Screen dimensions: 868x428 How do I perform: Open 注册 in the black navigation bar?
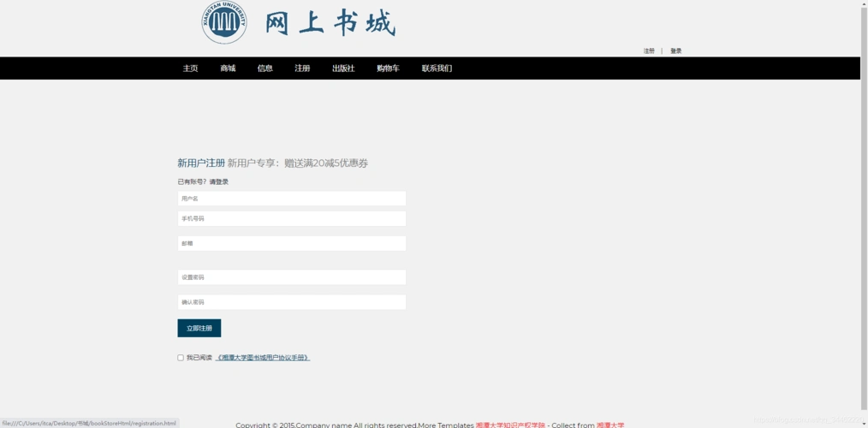click(x=302, y=68)
